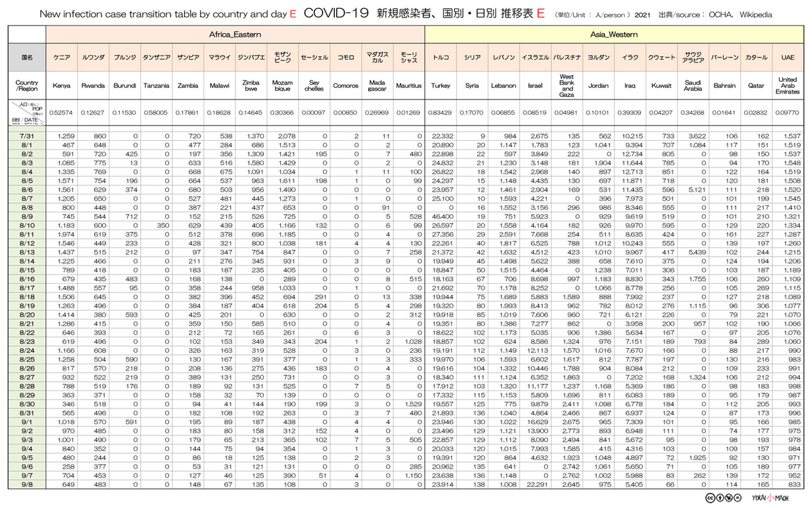Select the Iraq column header
This screenshot has width=812, height=508.
click(x=630, y=86)
